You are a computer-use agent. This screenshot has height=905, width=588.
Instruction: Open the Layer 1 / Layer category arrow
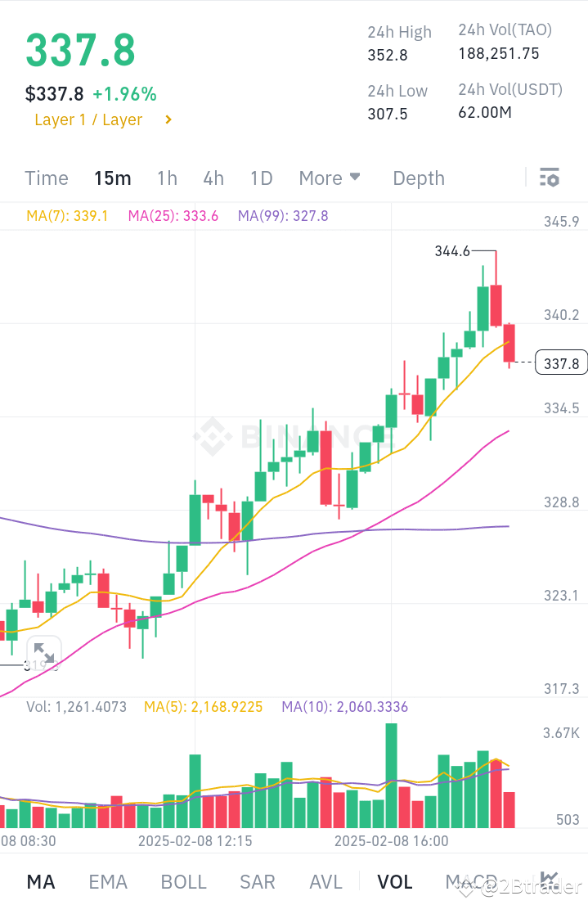[x=168, y=119]
